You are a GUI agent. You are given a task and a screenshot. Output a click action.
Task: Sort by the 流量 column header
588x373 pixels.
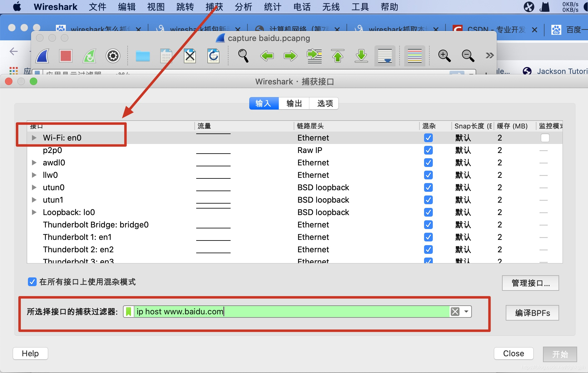tap(244, 126)
